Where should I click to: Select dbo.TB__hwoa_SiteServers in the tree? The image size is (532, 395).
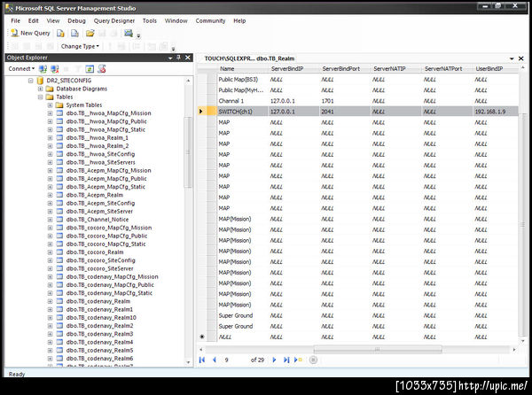click(101, 162)
